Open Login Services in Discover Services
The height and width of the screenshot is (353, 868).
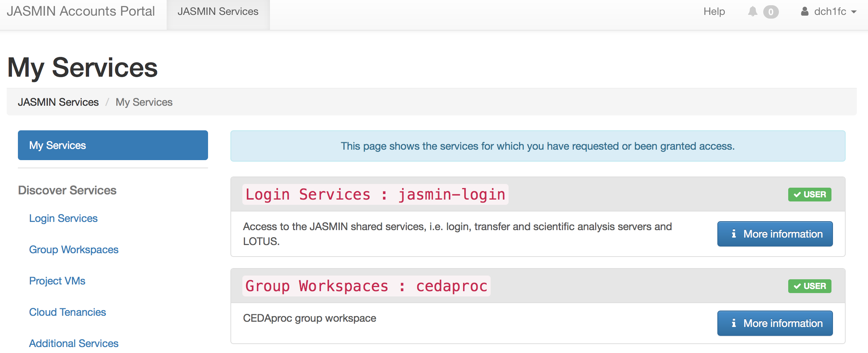coord(63,218)
